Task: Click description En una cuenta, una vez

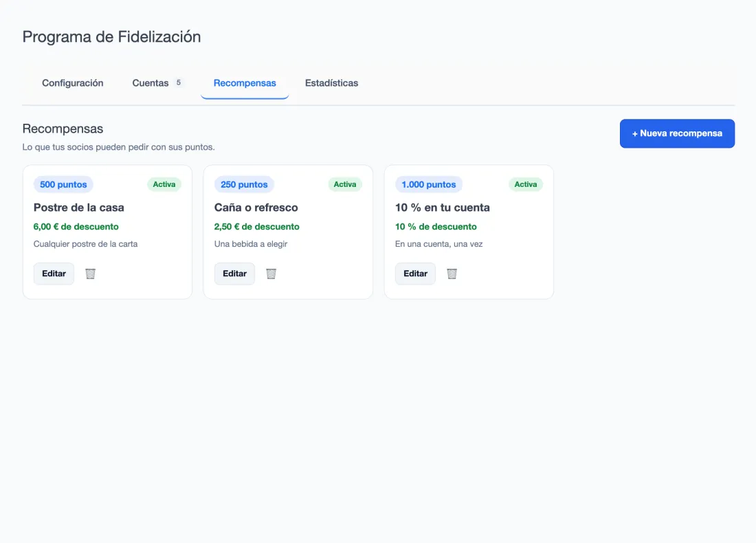Action: (x=438, y=244)
